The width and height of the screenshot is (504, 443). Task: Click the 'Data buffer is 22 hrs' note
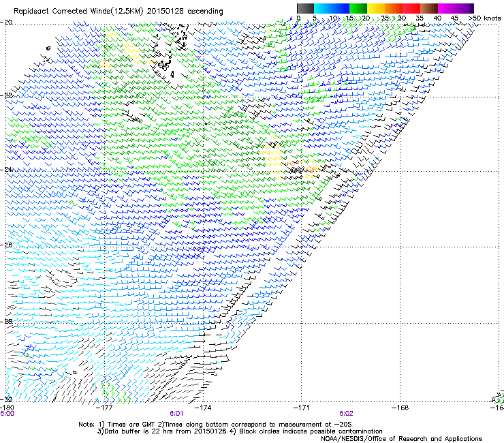pos(240,431)
